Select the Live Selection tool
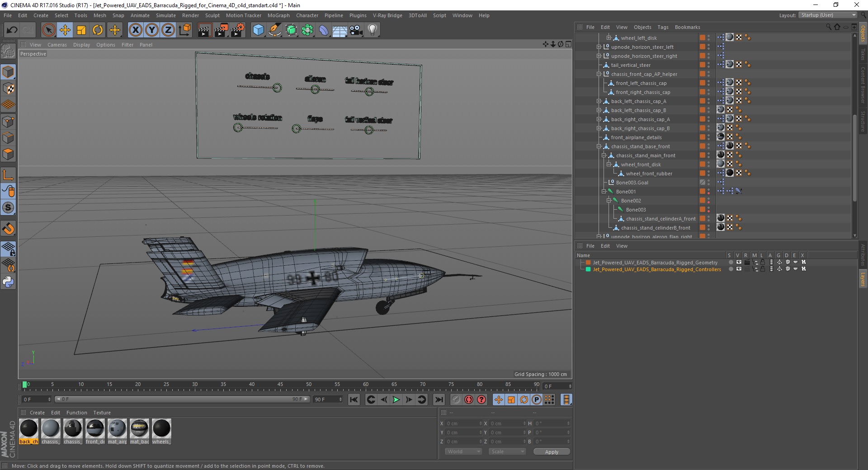 coord(48,30)
